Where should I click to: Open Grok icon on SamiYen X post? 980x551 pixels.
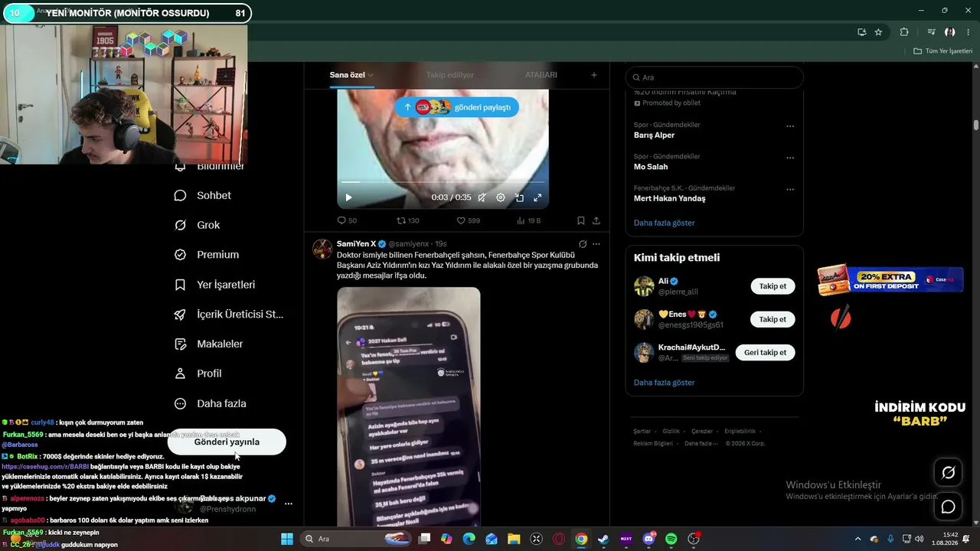[x=583, y=244]
